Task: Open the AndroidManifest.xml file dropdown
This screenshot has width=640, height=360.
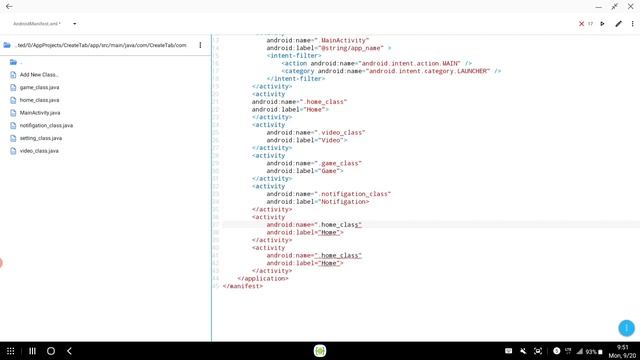Action: (74, 24)
